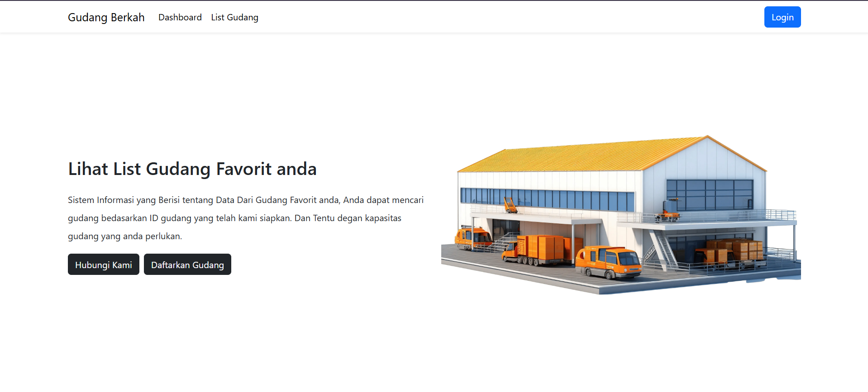Image resolution: width=868 pixels, height=392 pixels.
Task: Click the orange forklift on the upper balcony
Action: (670, 211)
